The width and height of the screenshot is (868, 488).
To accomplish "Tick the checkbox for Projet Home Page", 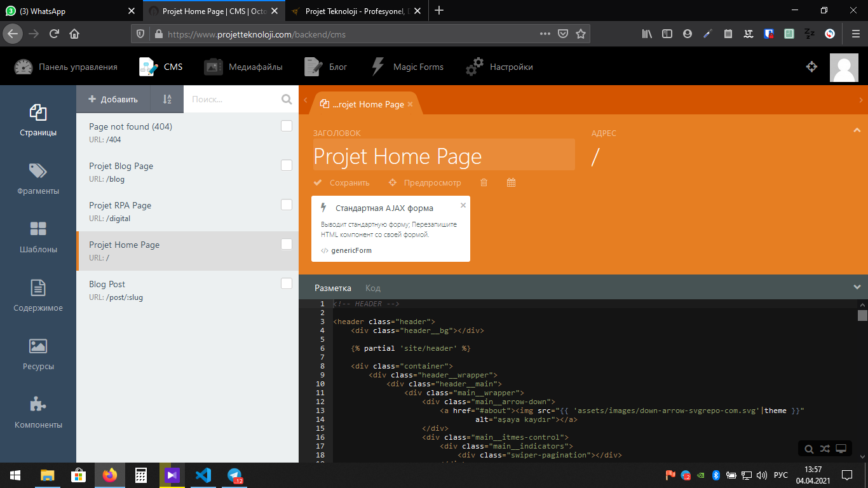I will (287, 244).
